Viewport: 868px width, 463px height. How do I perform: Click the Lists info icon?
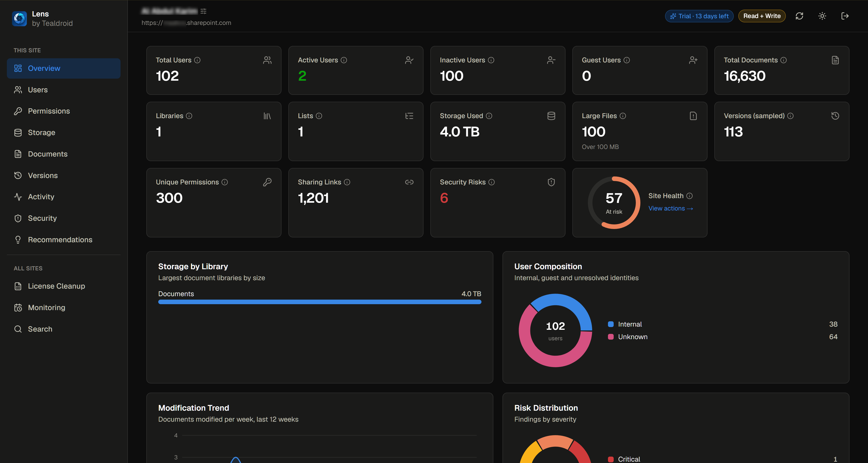coord(319,116)
